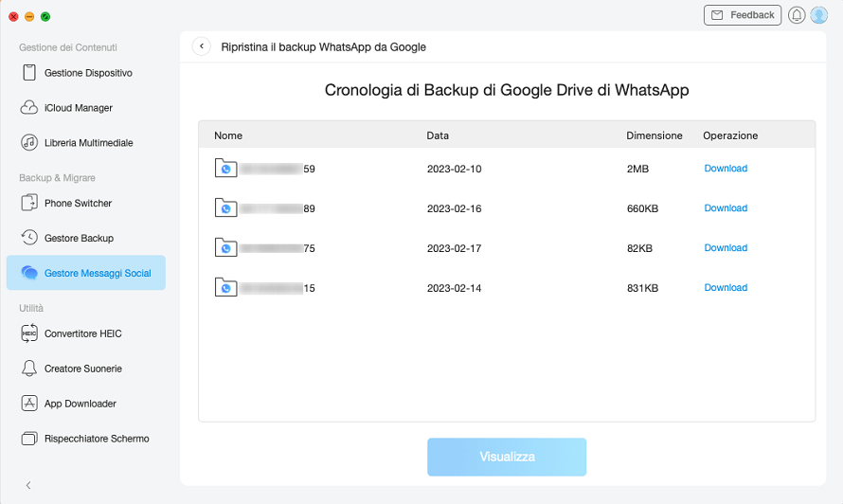Click the Backup & Migrare group label
The width and height of the screenshot is (843, 504).
point(57,177)
